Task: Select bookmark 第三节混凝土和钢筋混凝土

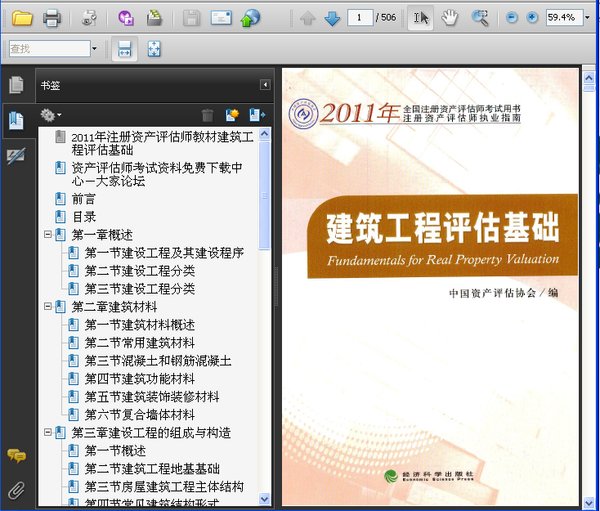Action: (x=158, y=361)
